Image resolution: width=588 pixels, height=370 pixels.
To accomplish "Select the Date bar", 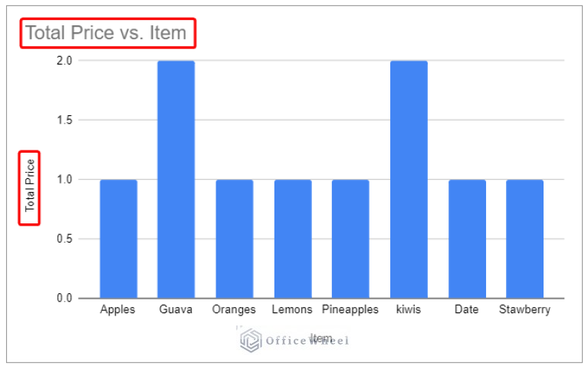I will [x=467, y=239].
